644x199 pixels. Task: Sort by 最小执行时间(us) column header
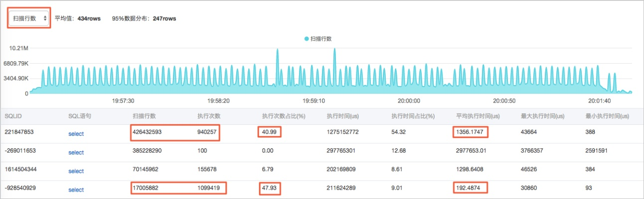coord(607,116)
